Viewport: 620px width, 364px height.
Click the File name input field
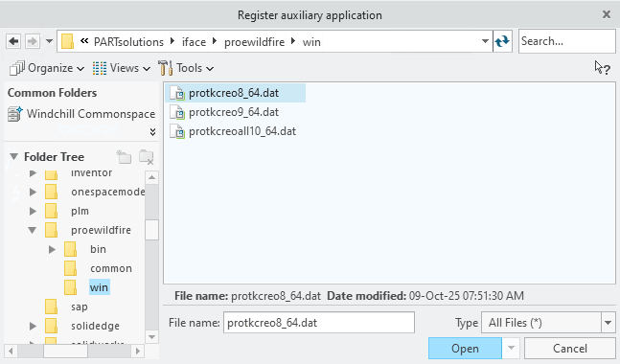click(319, 323)
